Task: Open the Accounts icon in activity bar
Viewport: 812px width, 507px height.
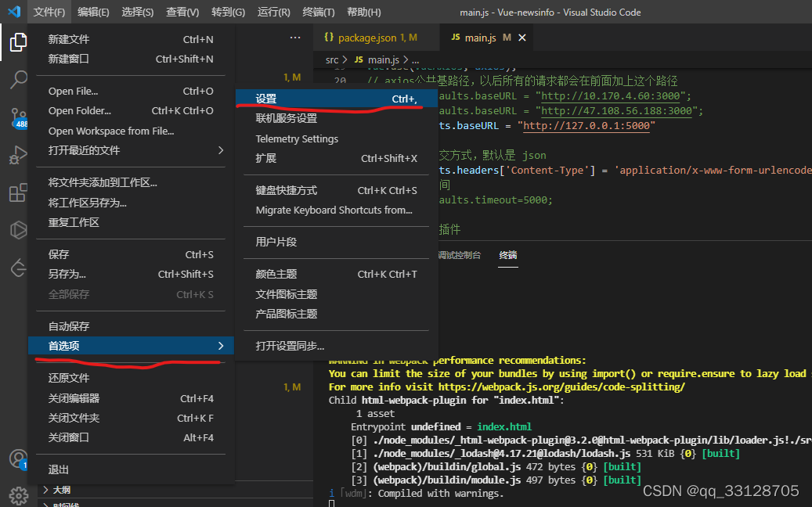Action: (x=18, y=459)
